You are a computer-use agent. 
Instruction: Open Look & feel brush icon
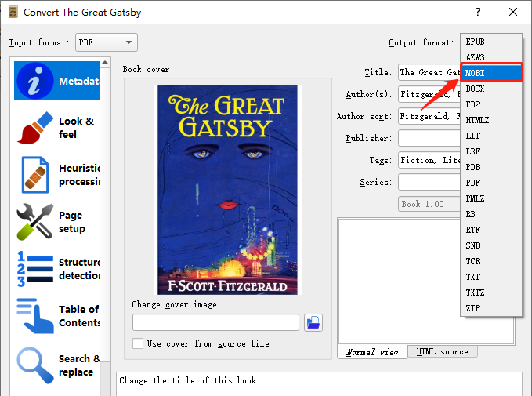coord(35,128)
